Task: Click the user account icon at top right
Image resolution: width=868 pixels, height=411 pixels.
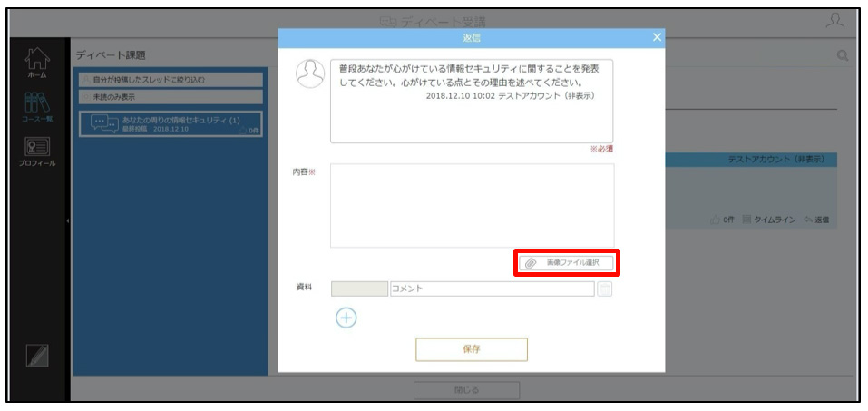Action: tap(834, 21)
